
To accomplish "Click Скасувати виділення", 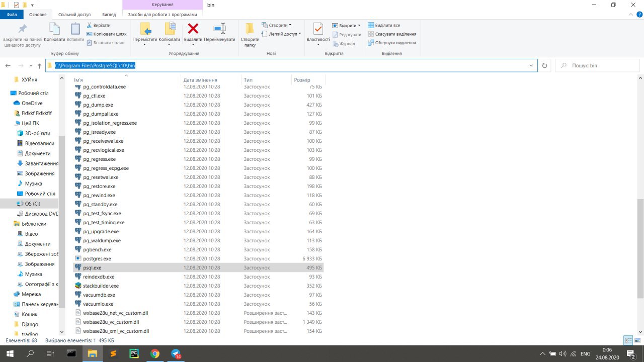I will coord(392,34).
